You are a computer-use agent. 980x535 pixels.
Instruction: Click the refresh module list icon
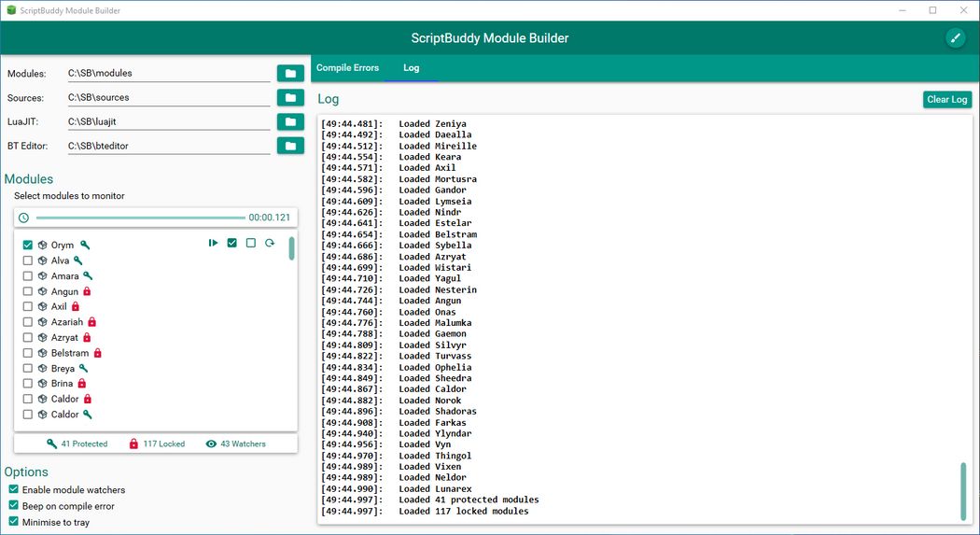tap(270, 243)
